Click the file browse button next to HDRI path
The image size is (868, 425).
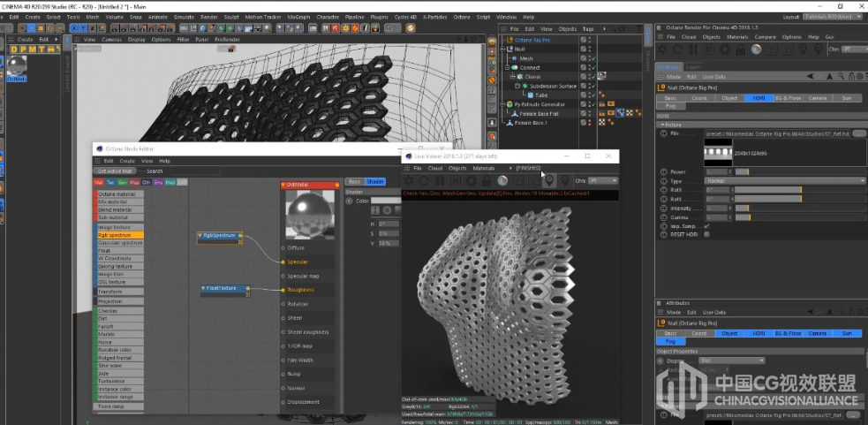858,133
